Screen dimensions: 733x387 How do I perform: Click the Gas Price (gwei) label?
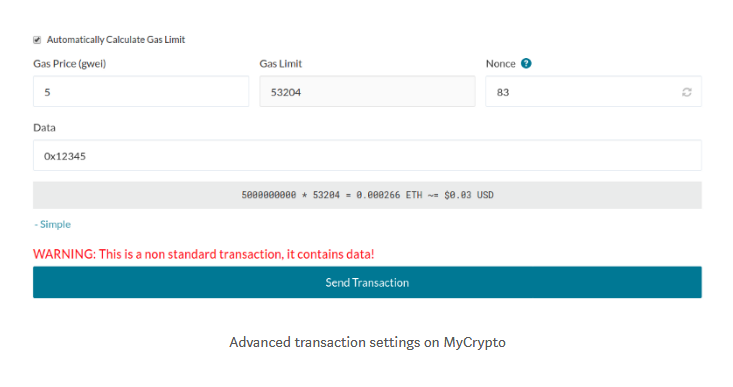(x=70, y=64)
